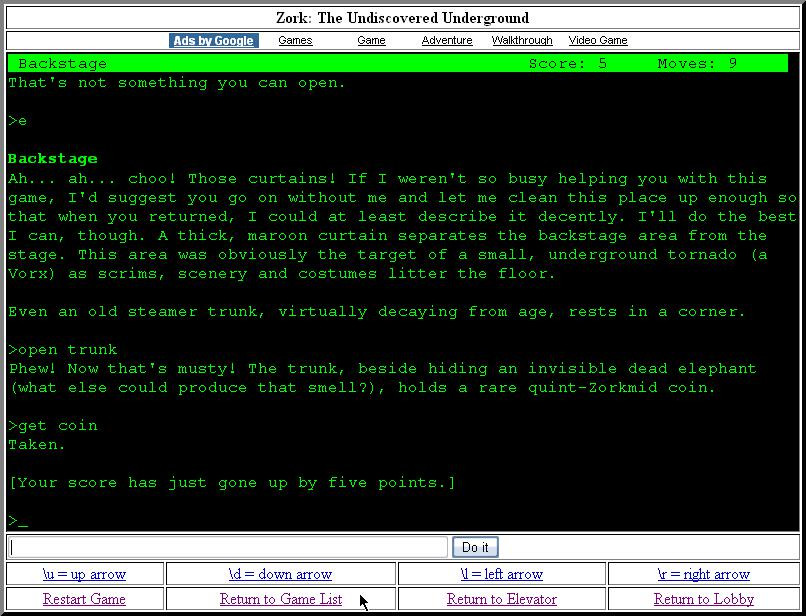Screen dimensions: 806x616
Task: Open the Video Game ad link
Action: [598, 40]
